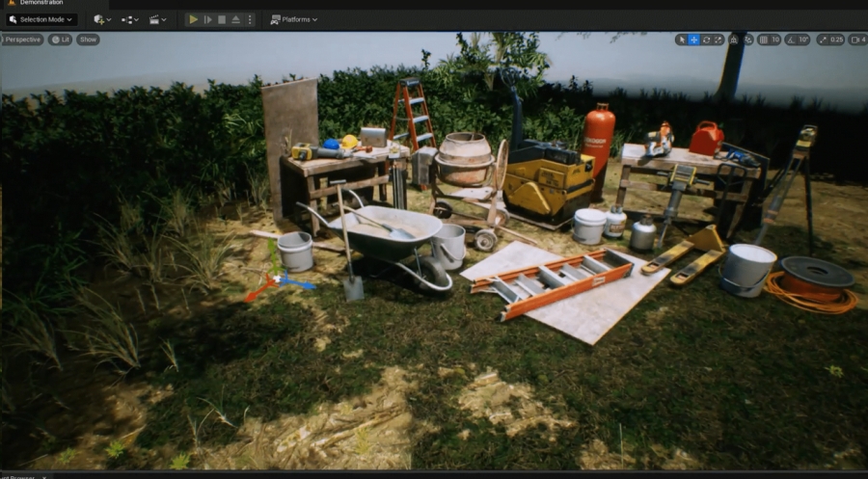Screen dimensions: 868x479
Task: Open the Selection Mode dropdown
Action: point(41,19)
